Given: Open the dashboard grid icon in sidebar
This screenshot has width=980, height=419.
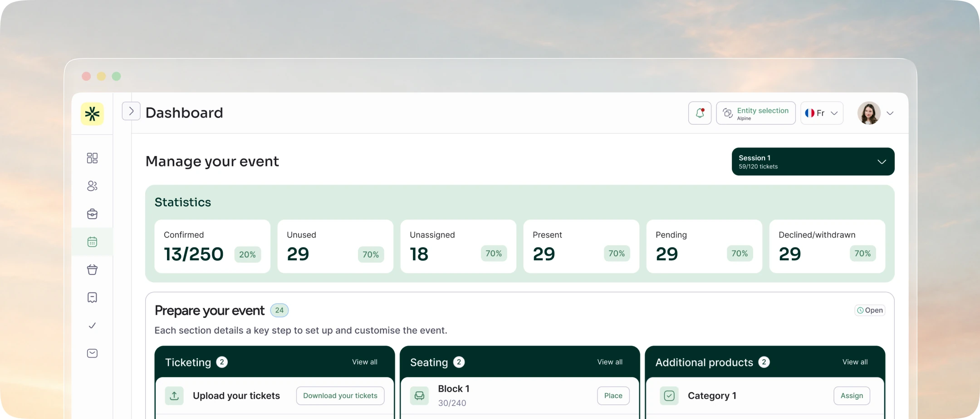Looking at the screenshot, I should 92,158.
